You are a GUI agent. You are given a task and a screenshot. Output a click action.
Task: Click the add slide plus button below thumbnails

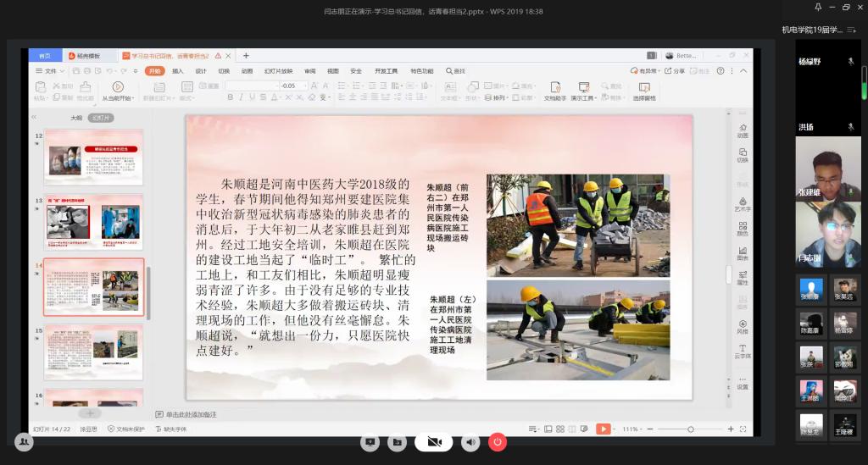[x=90, y=413]
